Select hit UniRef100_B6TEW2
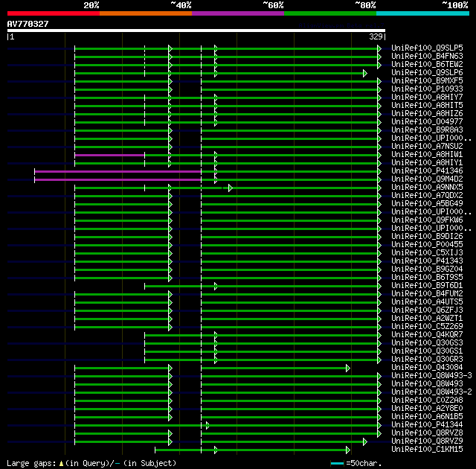Screen dimensions: 476x469 [427, 65]
